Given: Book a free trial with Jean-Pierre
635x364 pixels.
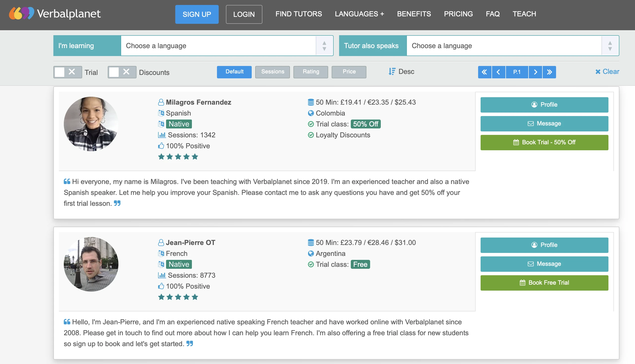Looking at the screenshot, I should [544, 283].
